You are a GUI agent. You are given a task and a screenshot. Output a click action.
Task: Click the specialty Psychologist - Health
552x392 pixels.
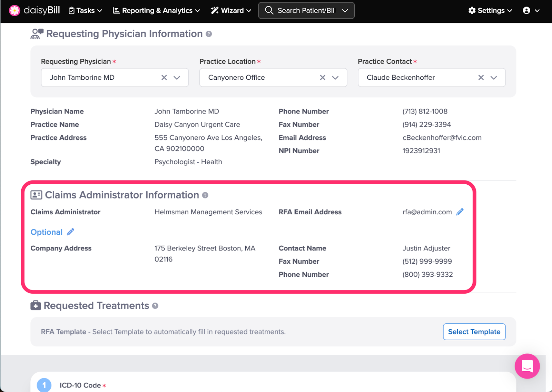[188, 162]
